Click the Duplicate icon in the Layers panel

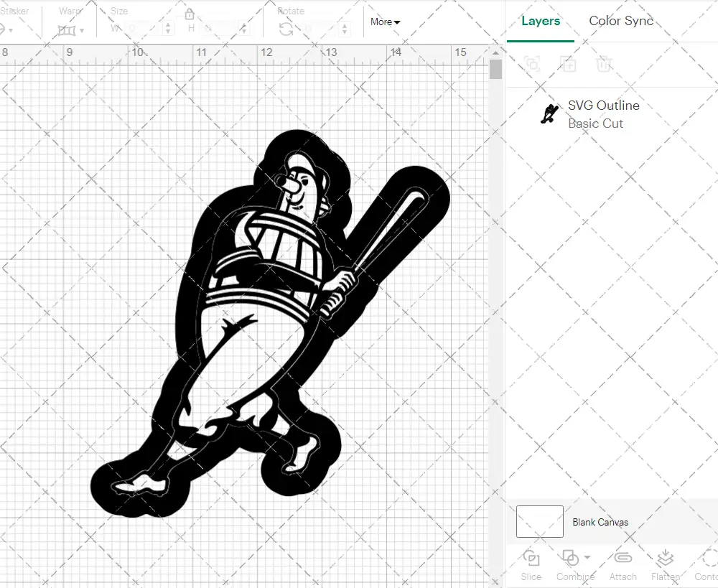click(568, 64)
